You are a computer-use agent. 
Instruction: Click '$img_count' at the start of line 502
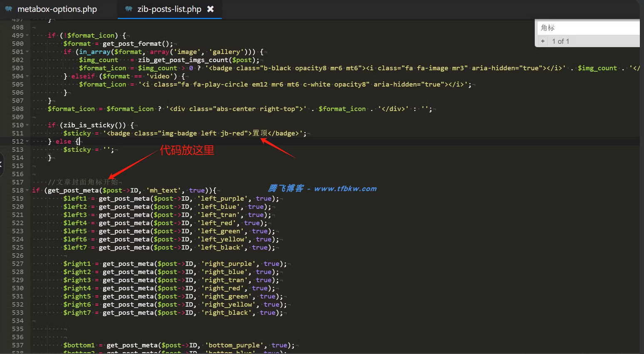[x=99, y=60]
